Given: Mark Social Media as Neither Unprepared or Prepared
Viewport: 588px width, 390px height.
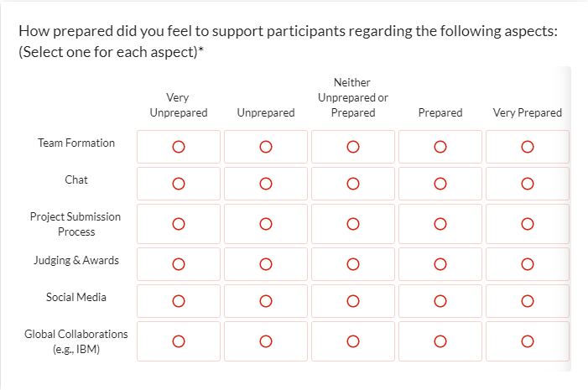Looking at the screenshot, I should point(352,301).
